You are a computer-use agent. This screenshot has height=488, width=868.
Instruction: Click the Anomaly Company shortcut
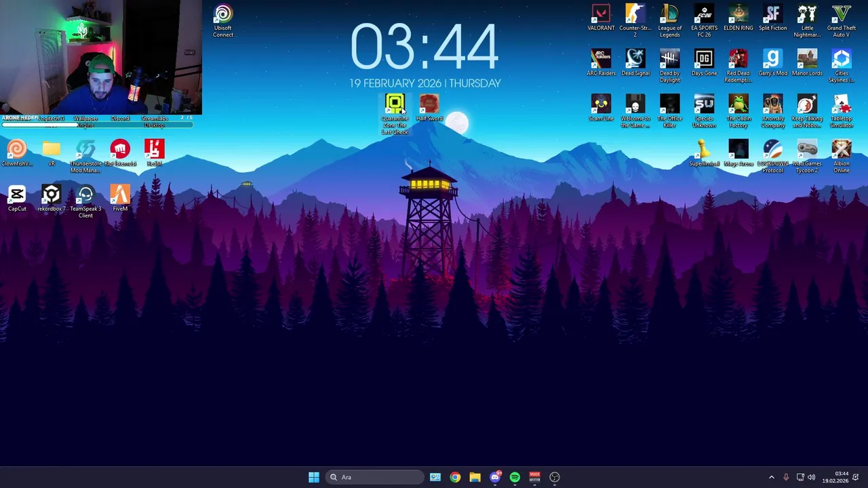tap(773, 111)
